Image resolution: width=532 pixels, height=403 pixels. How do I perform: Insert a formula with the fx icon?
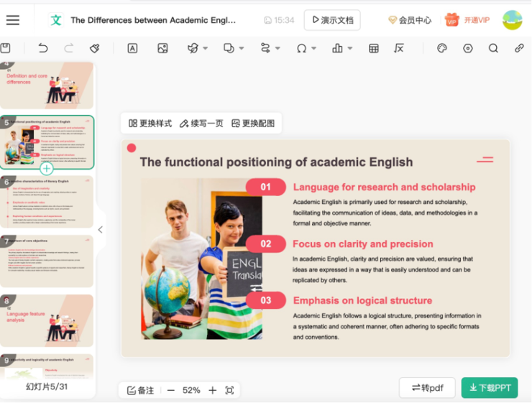399,48
